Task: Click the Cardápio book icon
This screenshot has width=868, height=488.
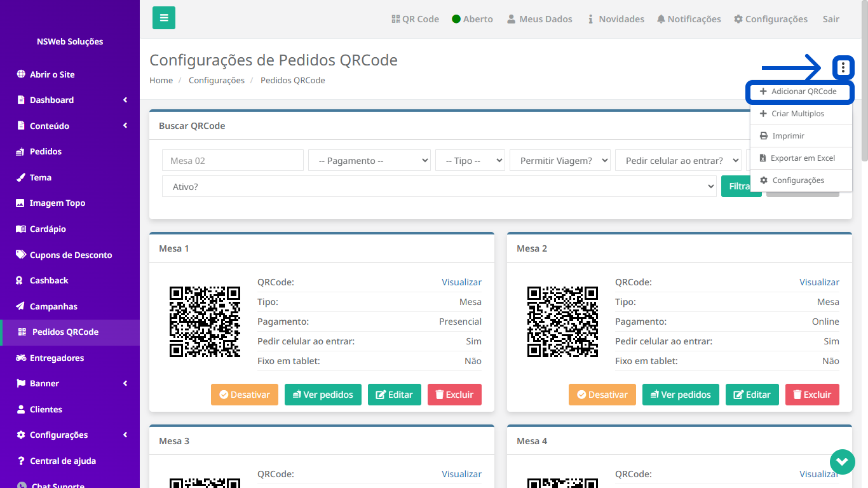Action: pyautogui.click(x=21, y=229)
